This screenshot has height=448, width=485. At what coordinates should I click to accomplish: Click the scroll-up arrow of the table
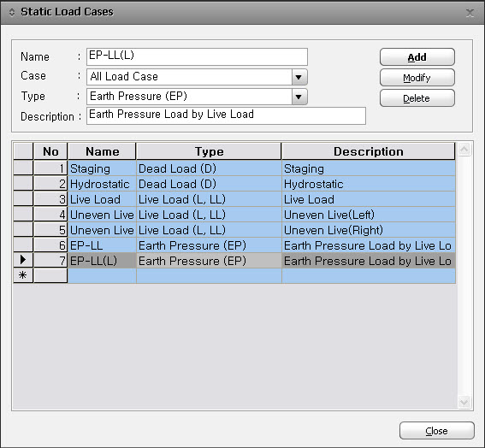[464, 150]
